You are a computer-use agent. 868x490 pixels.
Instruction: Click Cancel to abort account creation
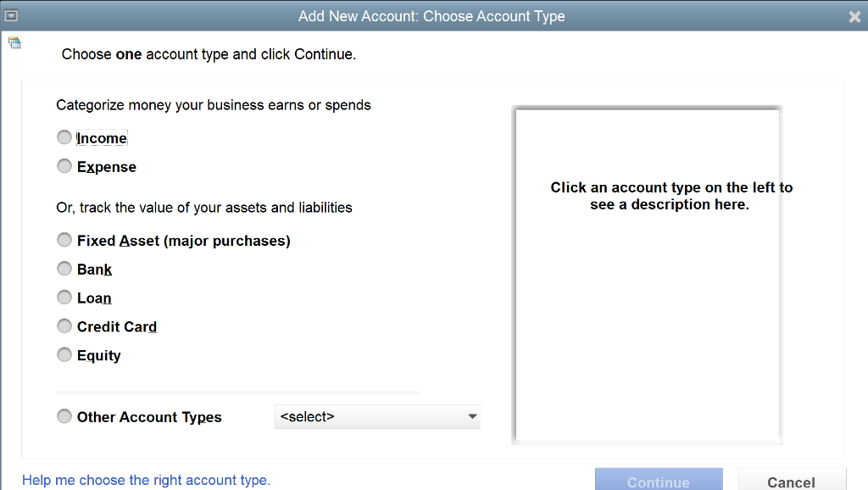click(791, 481)
